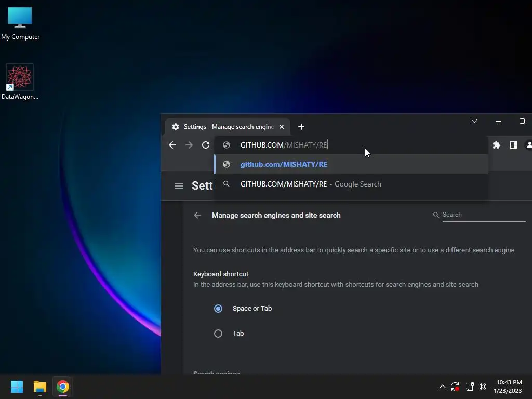Minimize the Chrome window
The image size is (532, 399).
(498, 121)
